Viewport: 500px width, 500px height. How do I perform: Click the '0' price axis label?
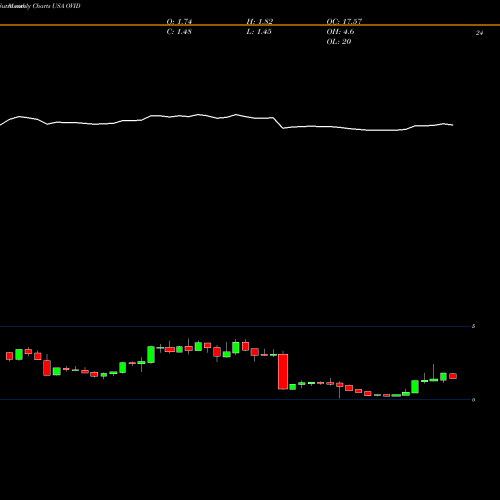tap(473, 400)
